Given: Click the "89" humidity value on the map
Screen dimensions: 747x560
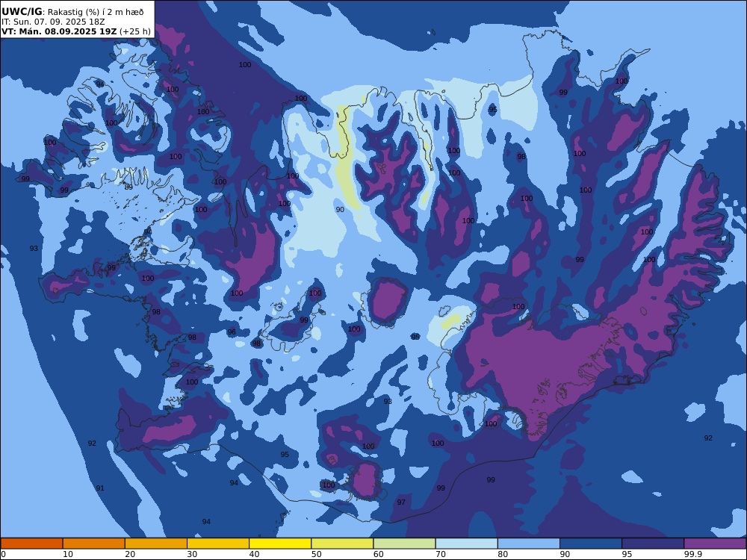Looking at the screenshot, I should point(128,187).
